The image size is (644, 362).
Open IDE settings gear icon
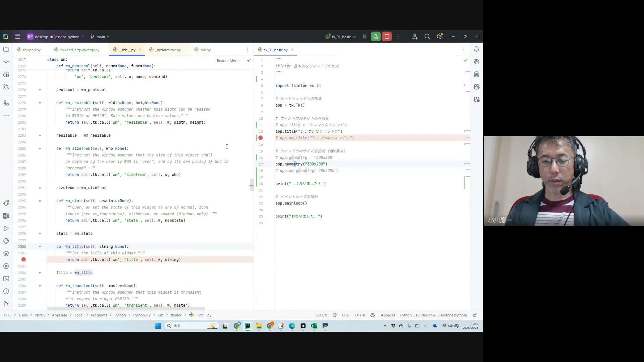pyautogui.click(x=440, y=37)
